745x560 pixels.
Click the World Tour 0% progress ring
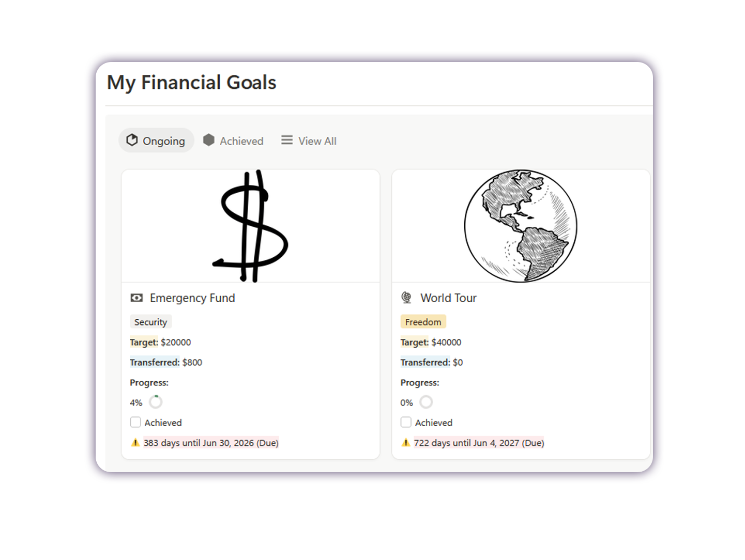pos(426,402)
